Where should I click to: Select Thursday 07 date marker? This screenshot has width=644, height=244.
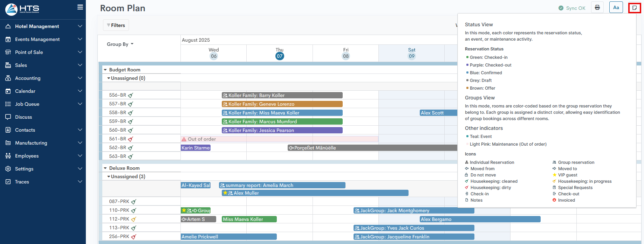click(x=280, y=56)
